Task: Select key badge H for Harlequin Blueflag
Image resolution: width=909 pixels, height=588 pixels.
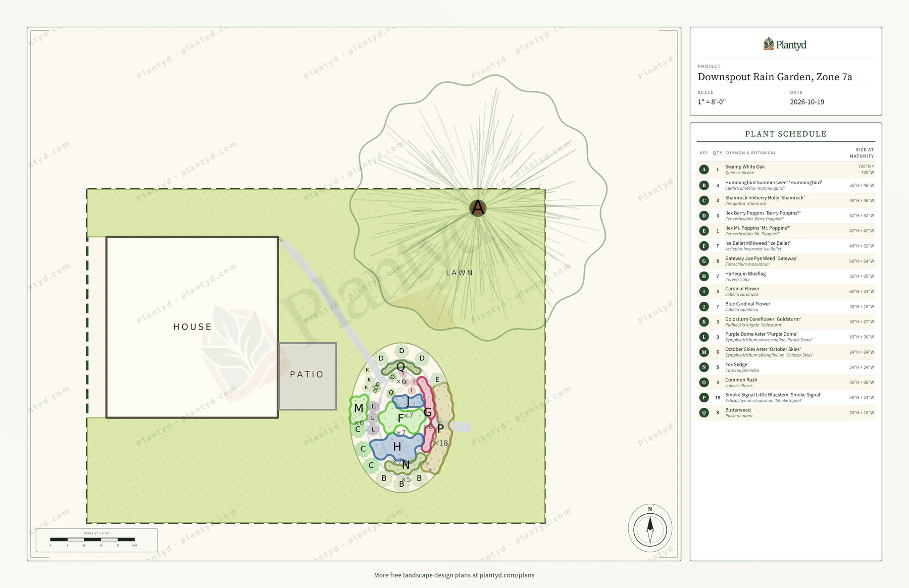Action: [x=704, y=276]
